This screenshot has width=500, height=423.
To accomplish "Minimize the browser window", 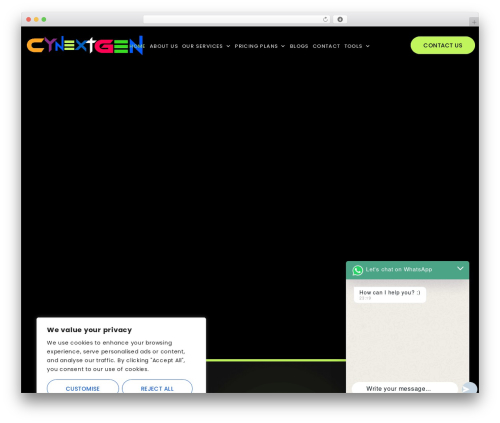I will pos(36,19).
